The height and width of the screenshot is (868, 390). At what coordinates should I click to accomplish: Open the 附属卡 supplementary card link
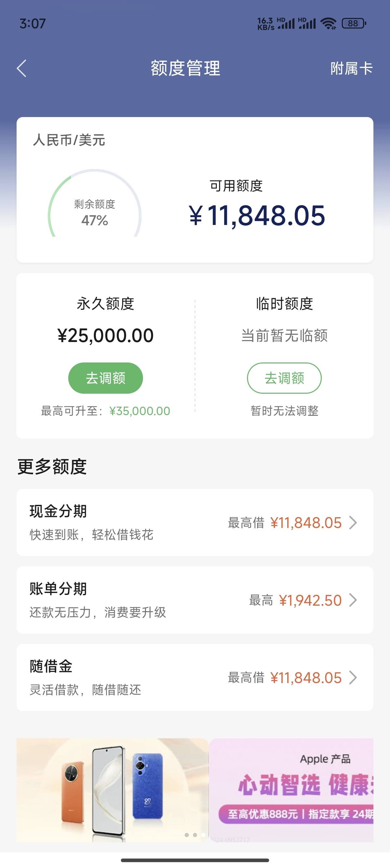click(351, 68)
